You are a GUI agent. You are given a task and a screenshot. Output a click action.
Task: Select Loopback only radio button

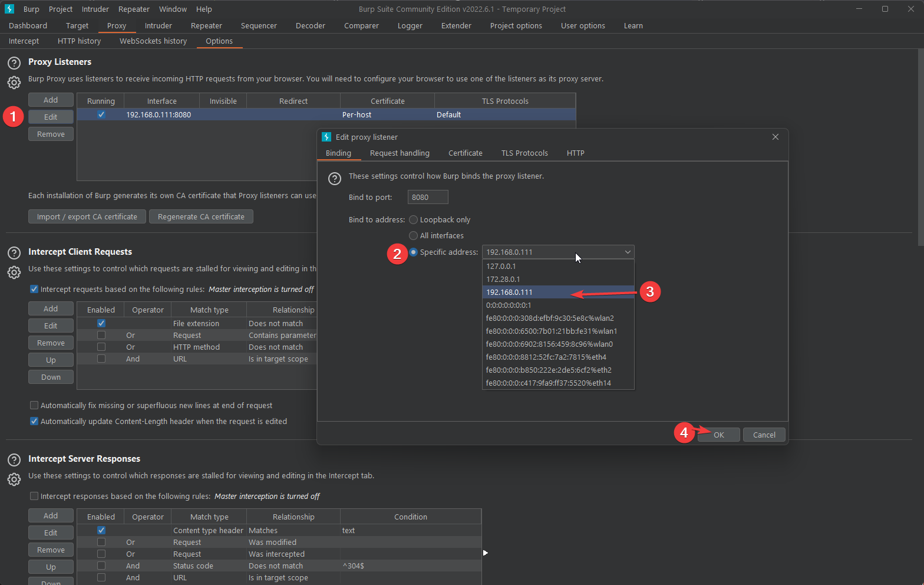414,219
